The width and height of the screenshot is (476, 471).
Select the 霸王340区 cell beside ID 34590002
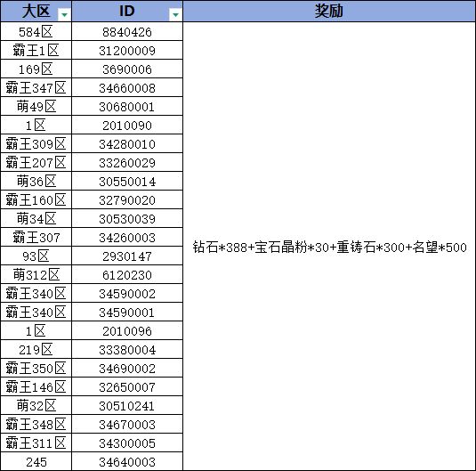pos(36,293)
